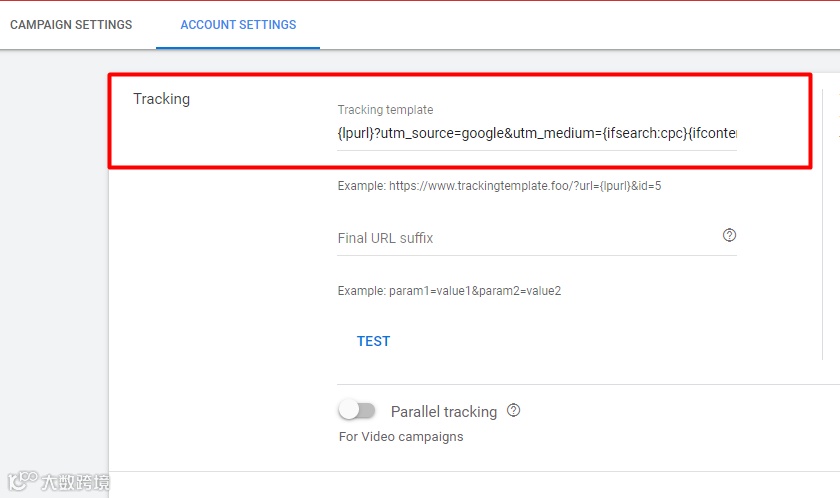This screenshot has height=498, width=840.
Task: Select the Account Settings tab
Action: pos(238,25)
